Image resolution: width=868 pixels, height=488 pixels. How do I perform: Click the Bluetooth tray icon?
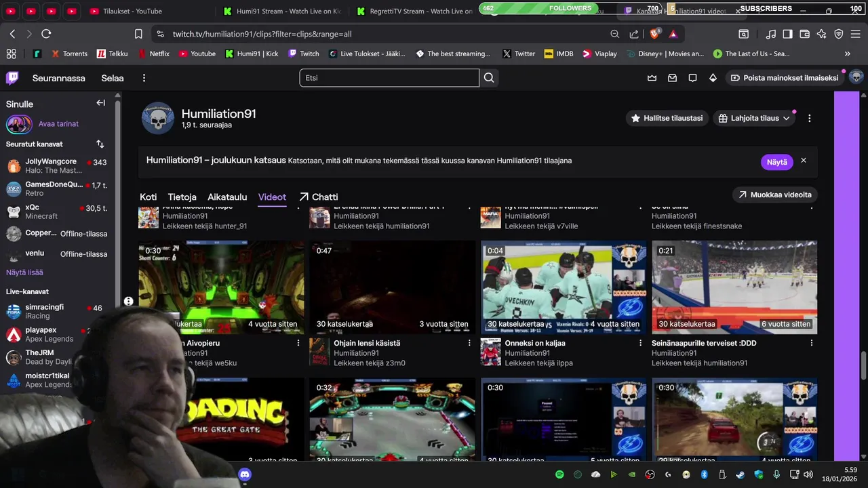(x=704, y=474)
